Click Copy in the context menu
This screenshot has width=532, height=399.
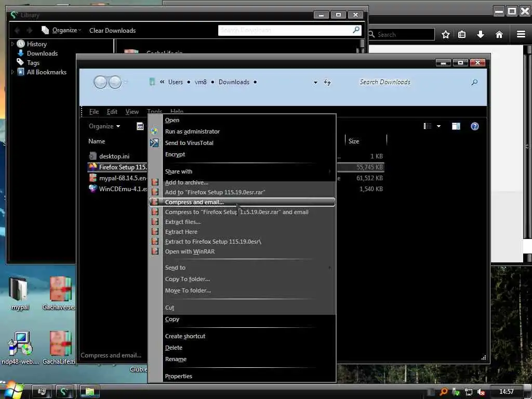coord(172,320)
